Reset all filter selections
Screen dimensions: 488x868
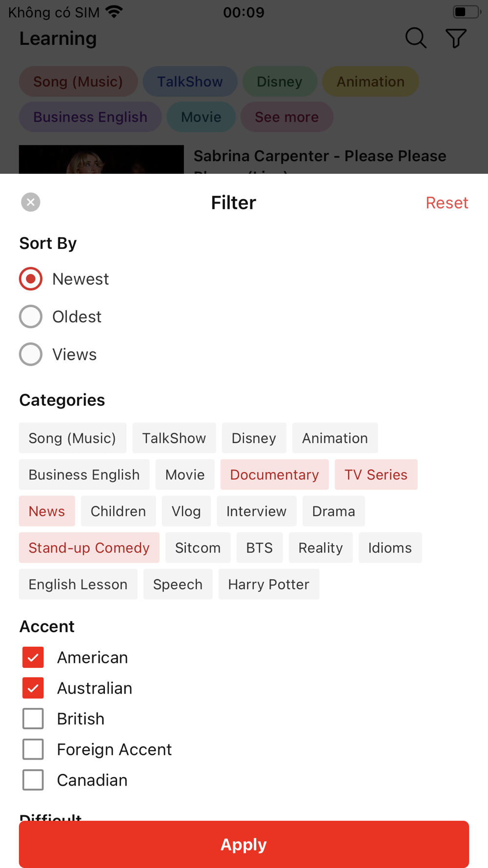(447, 203)
